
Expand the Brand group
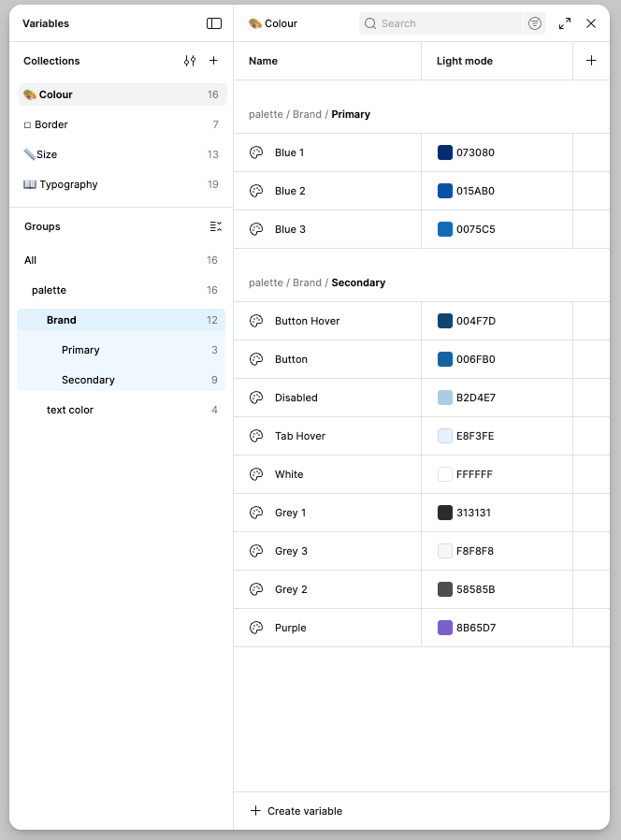(62, 320)
